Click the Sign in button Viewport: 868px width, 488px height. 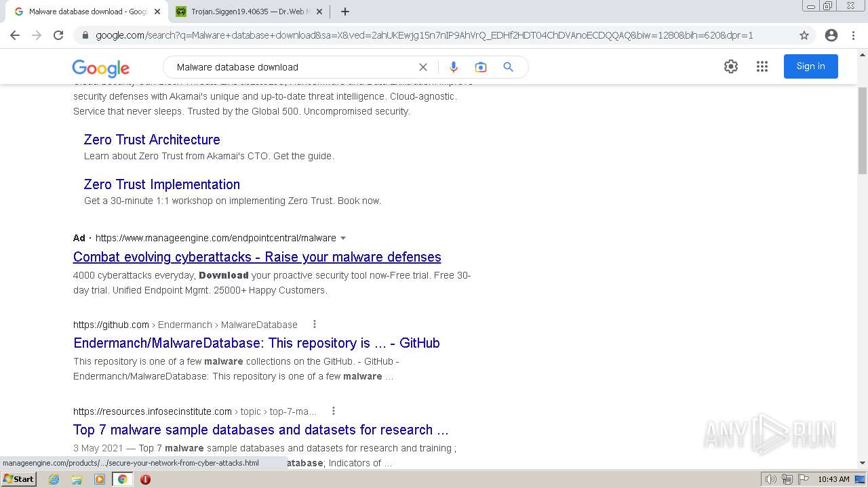[x=810, y=66]
